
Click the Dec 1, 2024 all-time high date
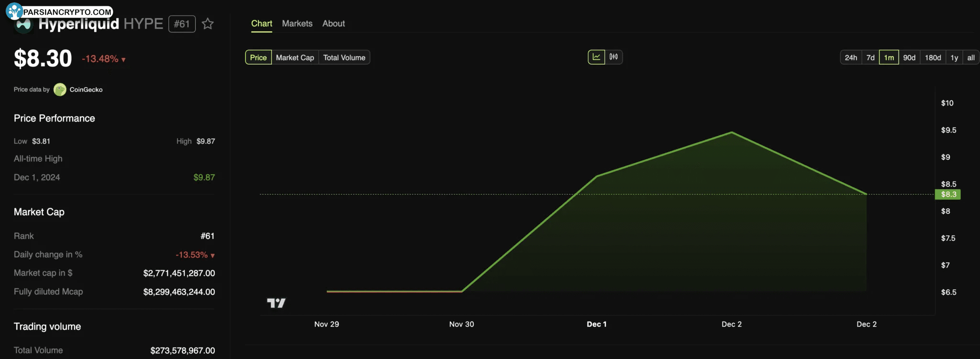pyautogui.click(x=37, y=177)
